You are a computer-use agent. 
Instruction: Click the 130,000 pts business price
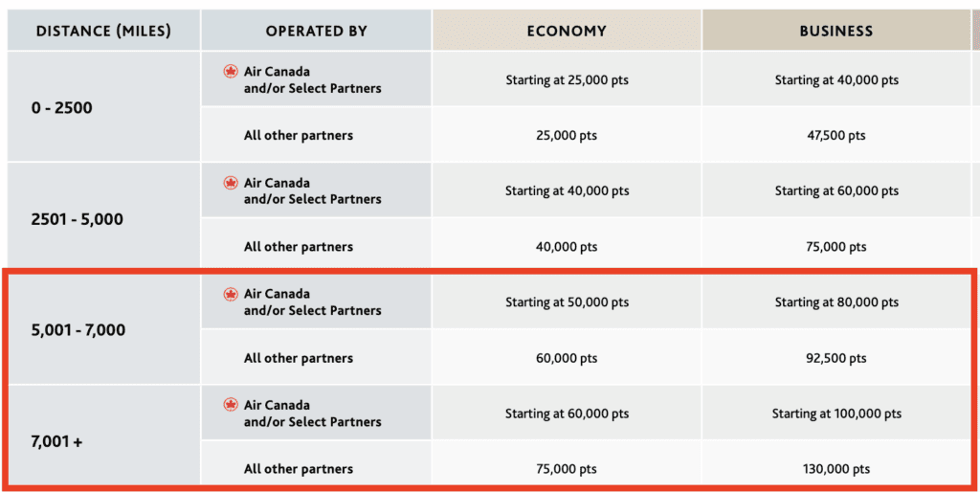[x=836, y=469]
